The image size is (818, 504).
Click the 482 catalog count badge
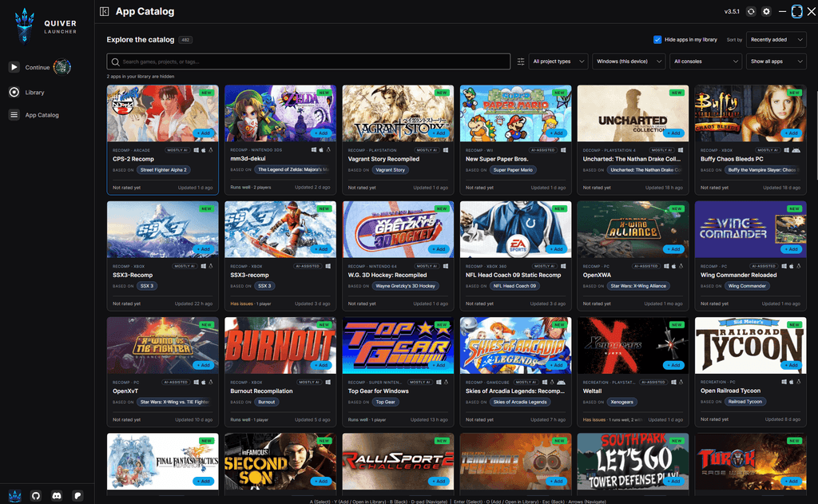click(185, 40)
